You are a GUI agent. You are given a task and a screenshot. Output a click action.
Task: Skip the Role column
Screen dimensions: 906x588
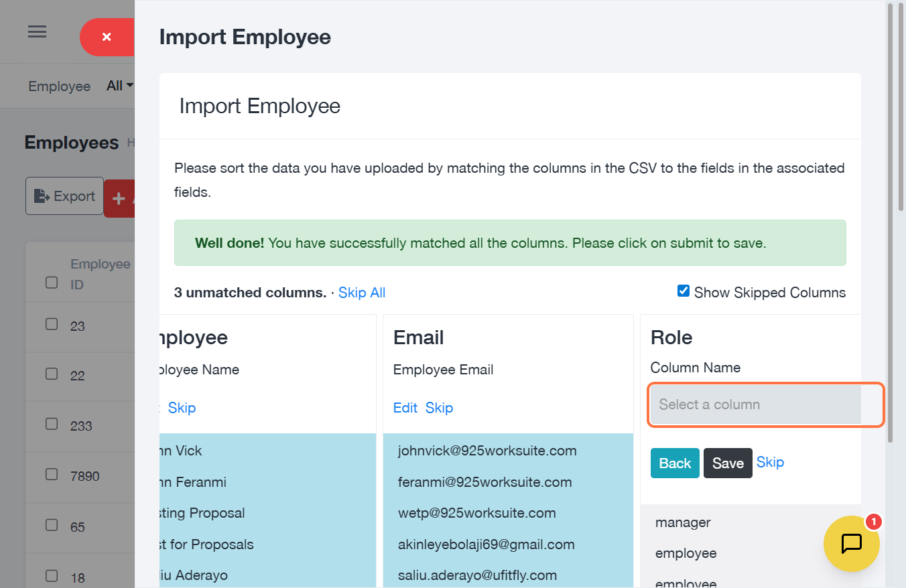tap(770, 462)
